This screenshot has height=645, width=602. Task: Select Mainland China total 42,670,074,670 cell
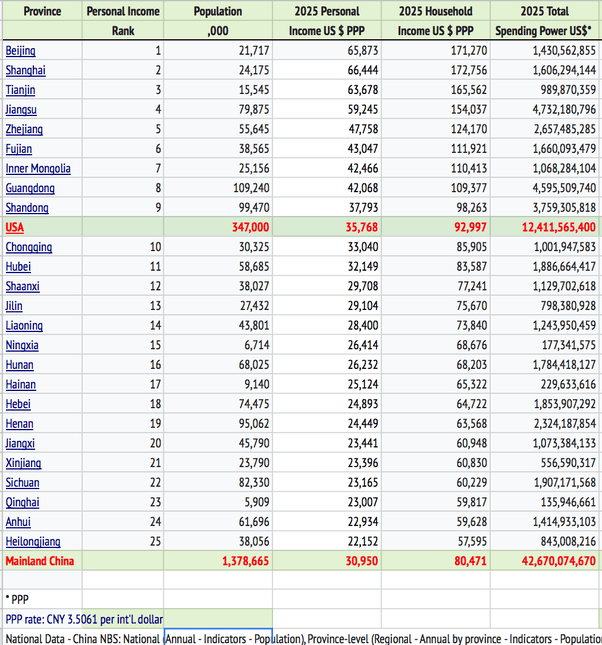click(x=545, y=561)
